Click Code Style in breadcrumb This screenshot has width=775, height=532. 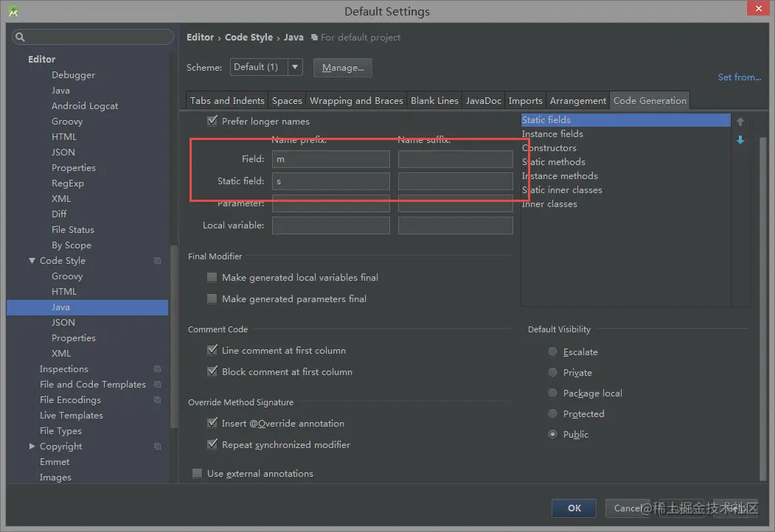tap(249, 37)
